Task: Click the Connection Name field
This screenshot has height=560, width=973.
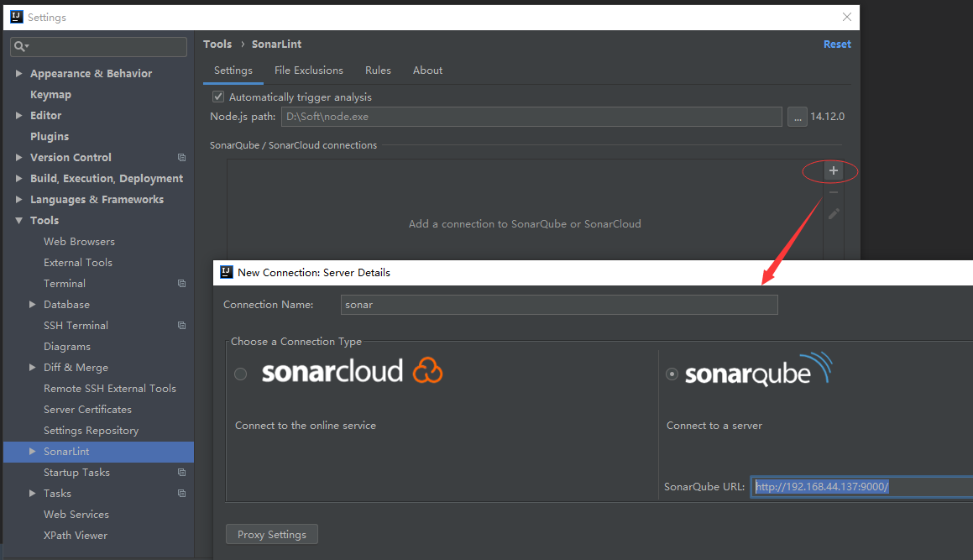Action: tap(559, 305)
